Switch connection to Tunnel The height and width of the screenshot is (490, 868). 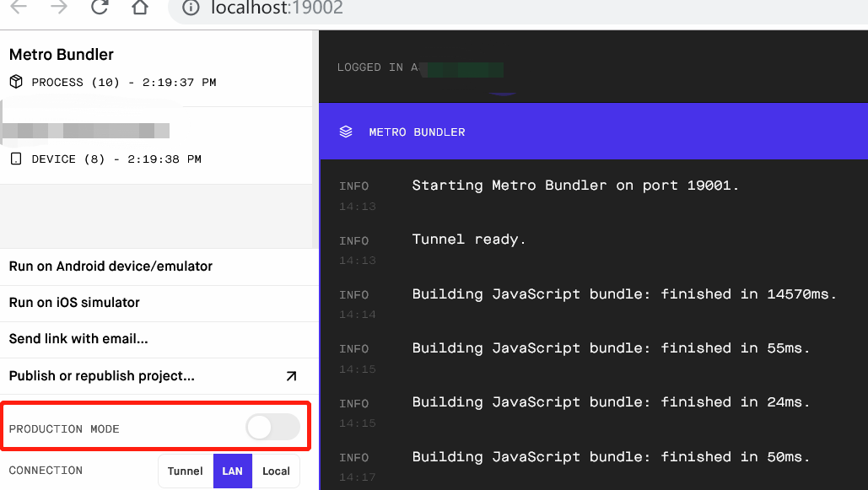pos(186,471)
